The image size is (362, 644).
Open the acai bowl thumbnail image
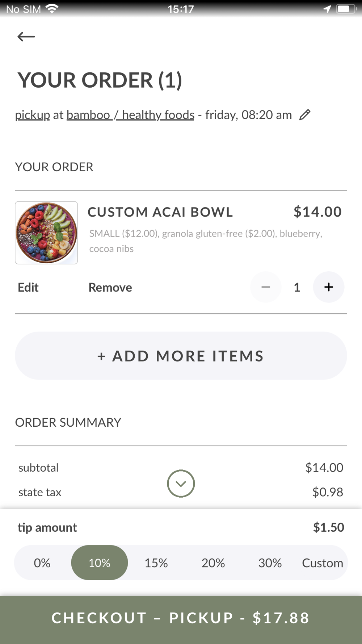46,233
